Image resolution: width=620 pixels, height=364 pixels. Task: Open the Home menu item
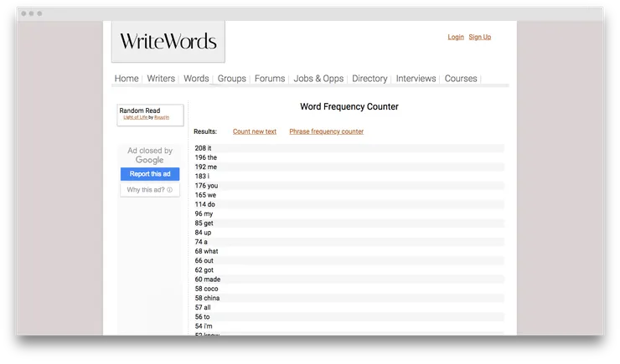127,79
